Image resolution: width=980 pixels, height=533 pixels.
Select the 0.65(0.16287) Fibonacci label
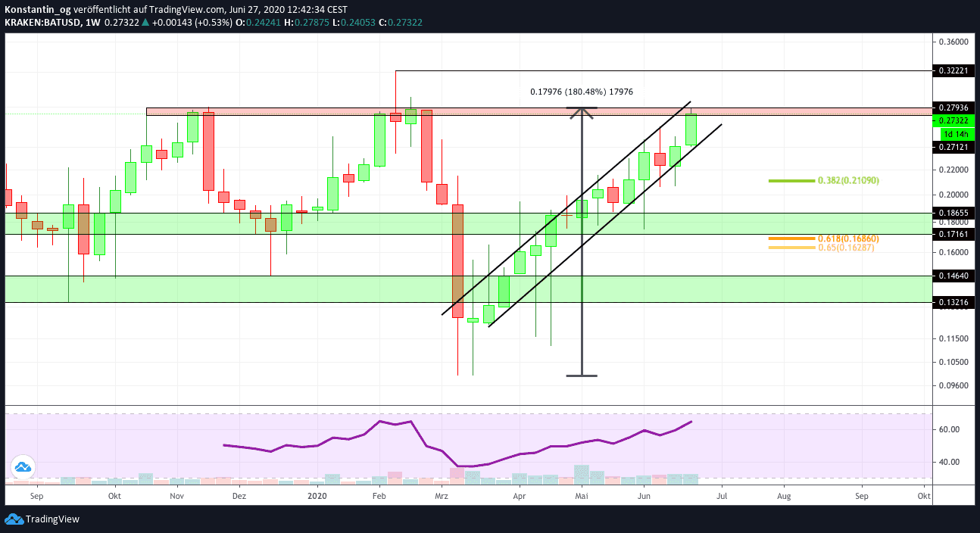tap(846, 248)
